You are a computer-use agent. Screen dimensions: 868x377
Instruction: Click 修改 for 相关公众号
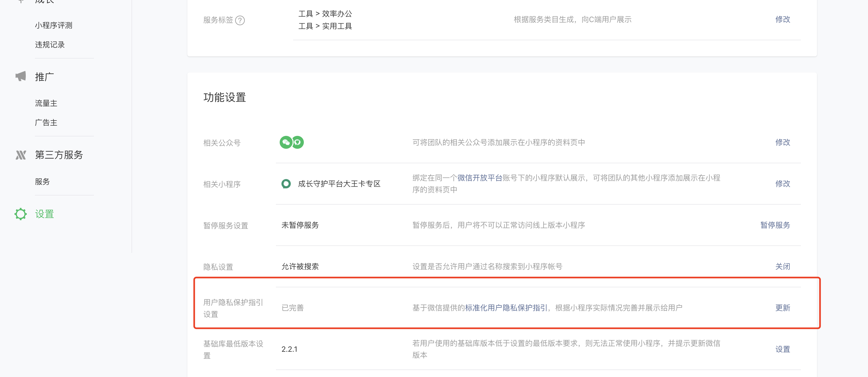pyautogui.click(x=782, y=142)
